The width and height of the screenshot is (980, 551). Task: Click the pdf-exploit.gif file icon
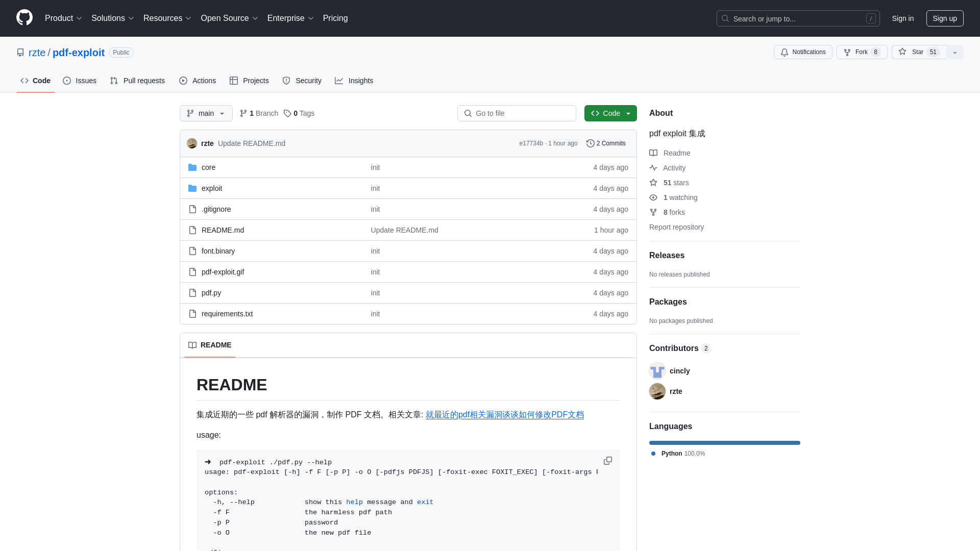(192, 272)
